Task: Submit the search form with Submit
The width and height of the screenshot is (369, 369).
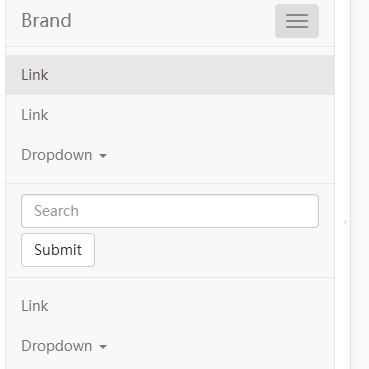Action: (x=58, y=250)
